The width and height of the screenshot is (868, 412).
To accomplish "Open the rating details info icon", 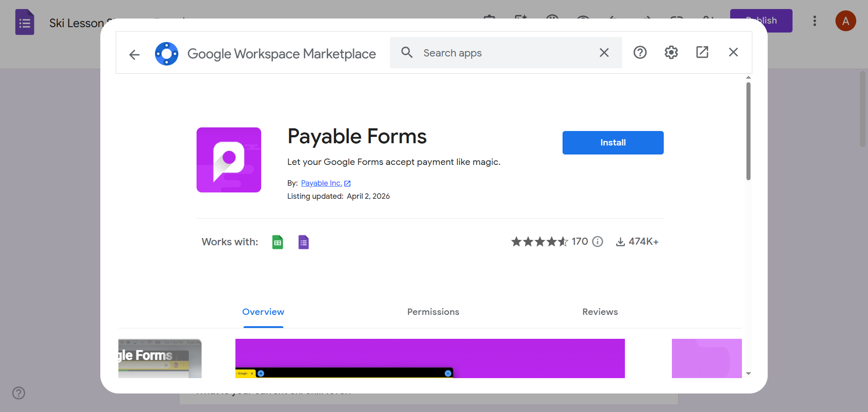I will (597, 242).
